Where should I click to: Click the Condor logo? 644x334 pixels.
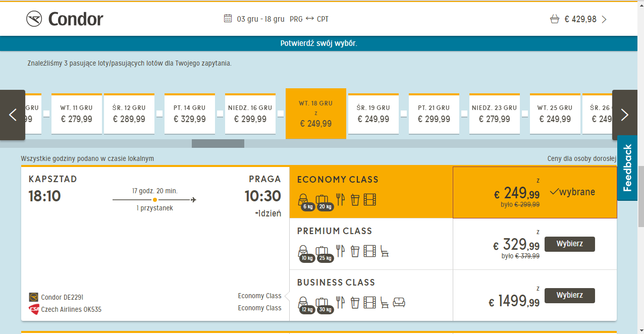65,19
